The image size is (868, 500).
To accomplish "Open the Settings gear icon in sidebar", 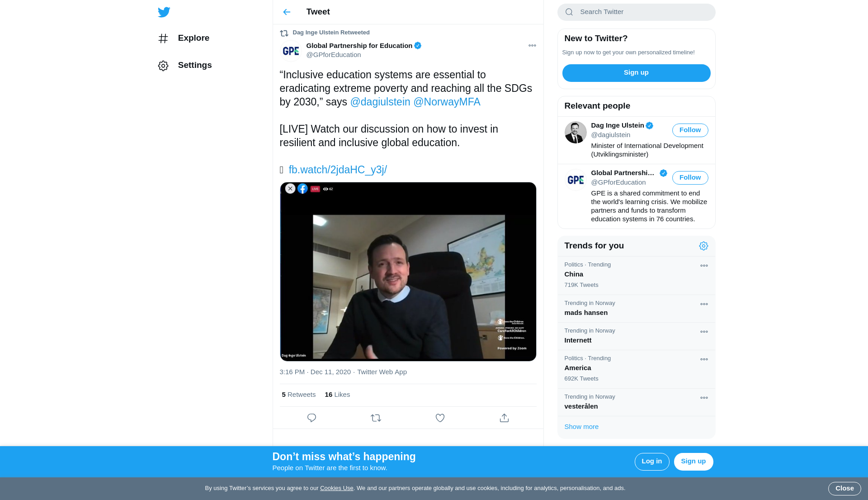I will click(163, 66).
